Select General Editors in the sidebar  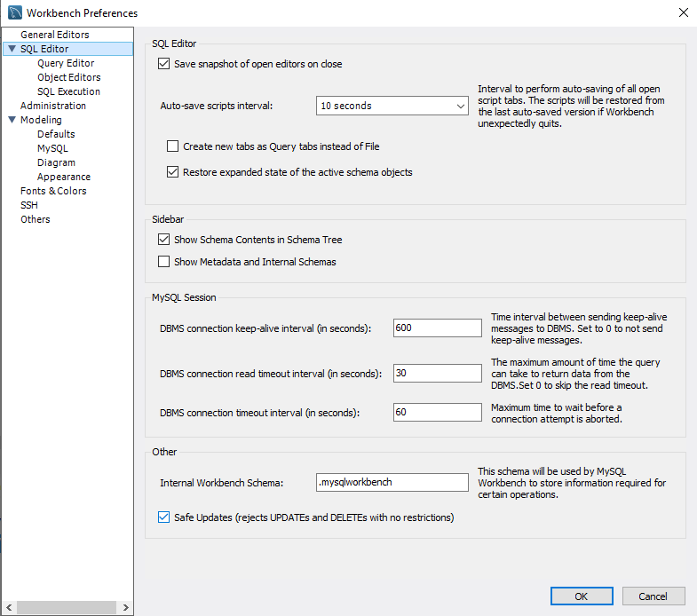tap(54, 35)
